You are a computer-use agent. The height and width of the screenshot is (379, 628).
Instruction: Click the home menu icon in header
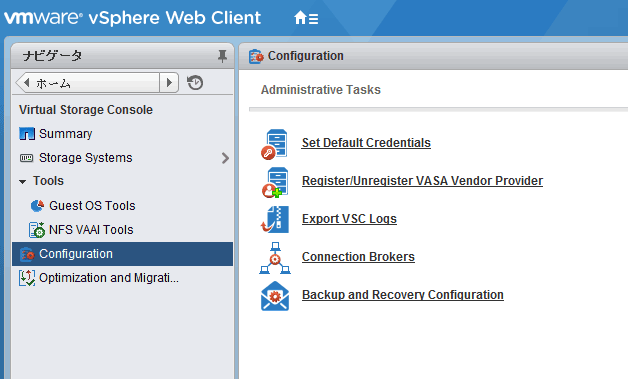(x=306, y=18)
